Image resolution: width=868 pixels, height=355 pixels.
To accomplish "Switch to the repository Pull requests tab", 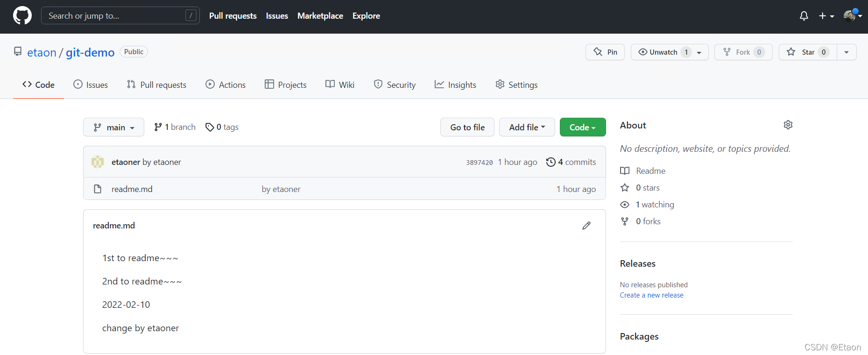I will tap(156, 85).
